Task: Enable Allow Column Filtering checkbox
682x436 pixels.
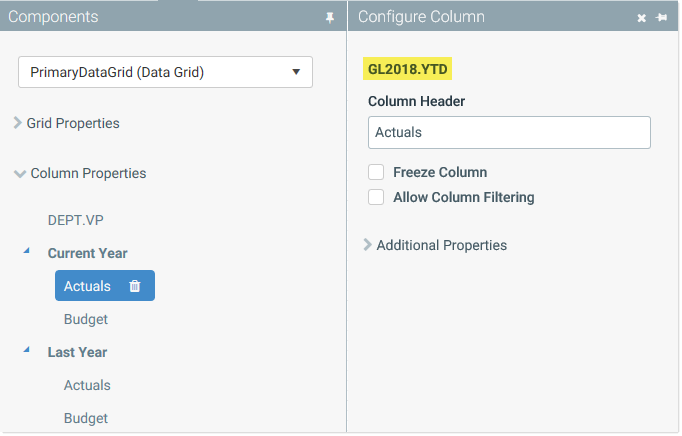Action: [376, 197]
